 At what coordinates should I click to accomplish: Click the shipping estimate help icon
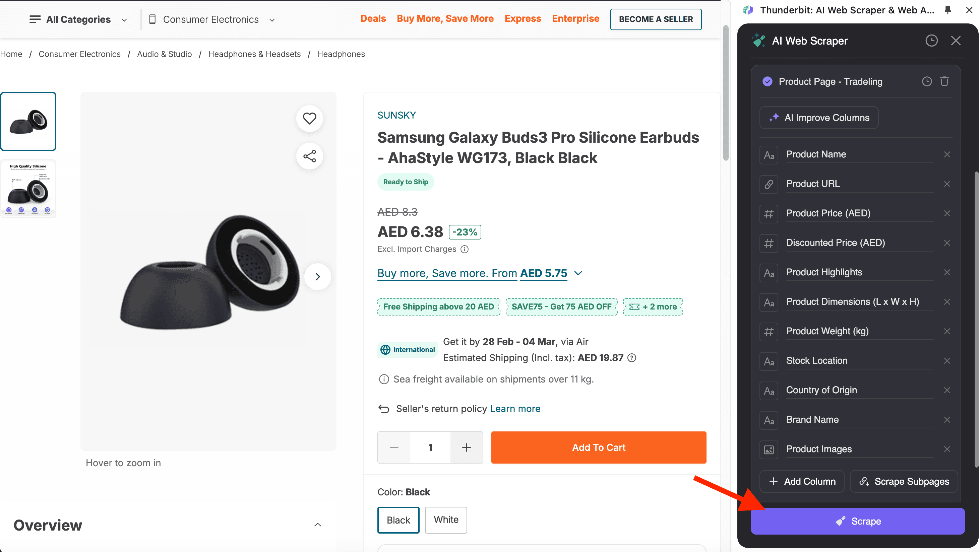(631, 358)
